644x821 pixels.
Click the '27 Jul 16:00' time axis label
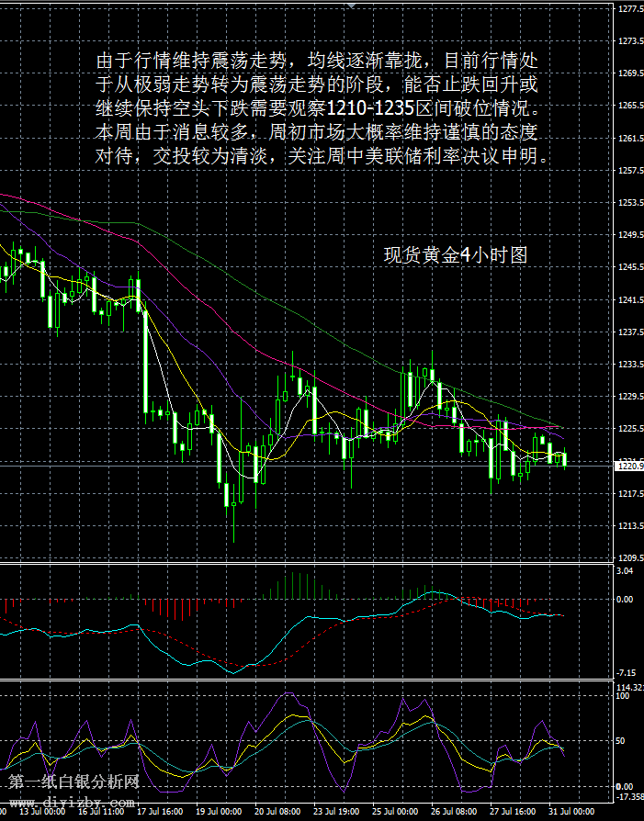tap(513, 812)
